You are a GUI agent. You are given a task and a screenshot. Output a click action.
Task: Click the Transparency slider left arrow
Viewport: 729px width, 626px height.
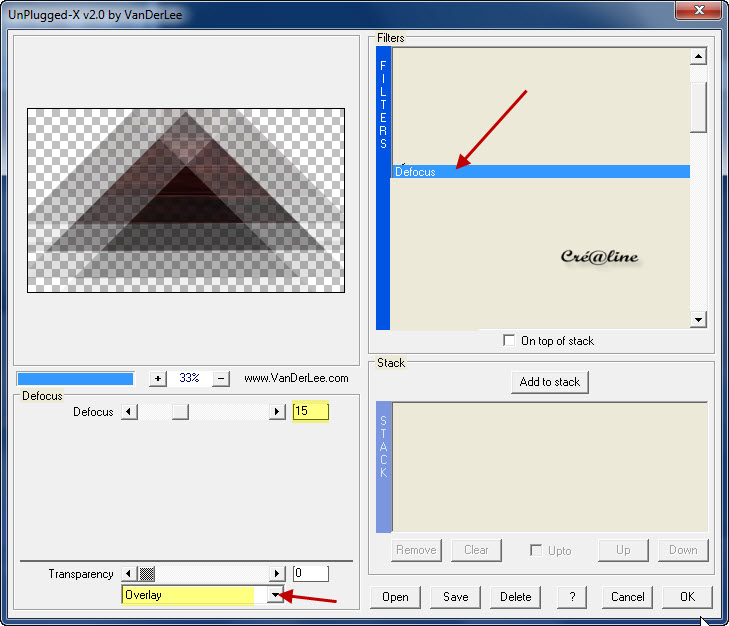129,574
